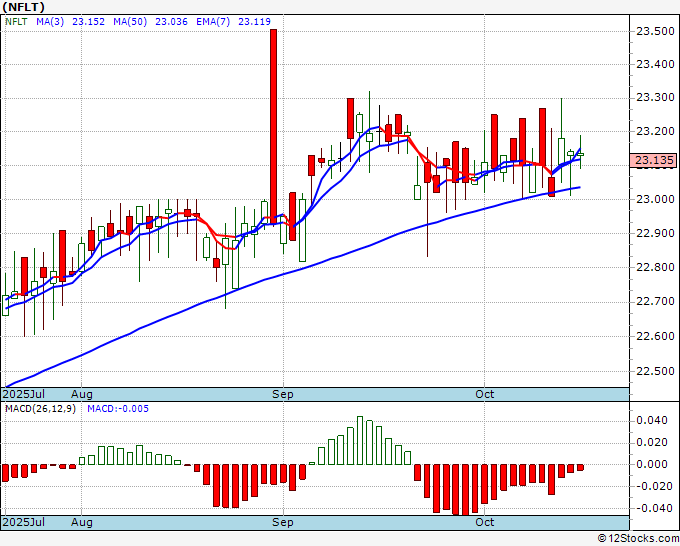The image size is (680, 546).
Task: Click Aug on the MACD panel axis
Action: 82,522
